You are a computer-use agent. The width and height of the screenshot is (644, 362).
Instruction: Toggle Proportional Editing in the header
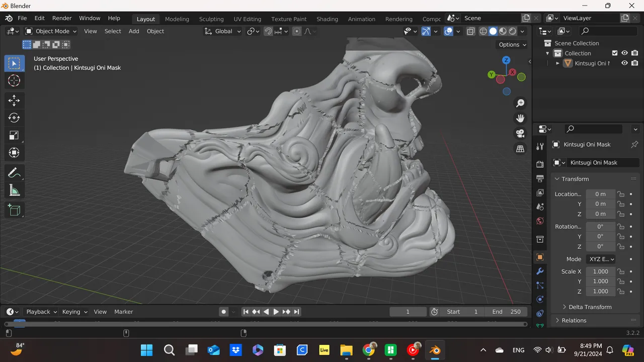click(296, 31)
